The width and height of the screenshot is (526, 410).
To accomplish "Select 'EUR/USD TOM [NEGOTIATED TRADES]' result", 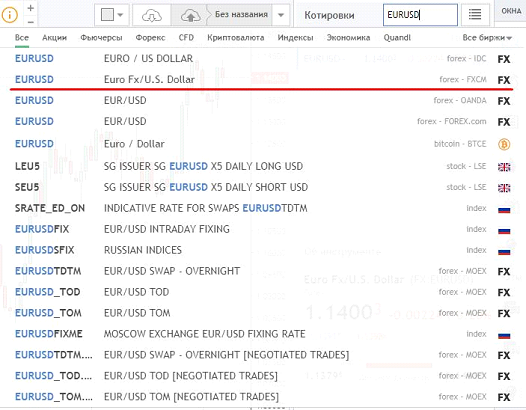I will click(x=262, y=397).
